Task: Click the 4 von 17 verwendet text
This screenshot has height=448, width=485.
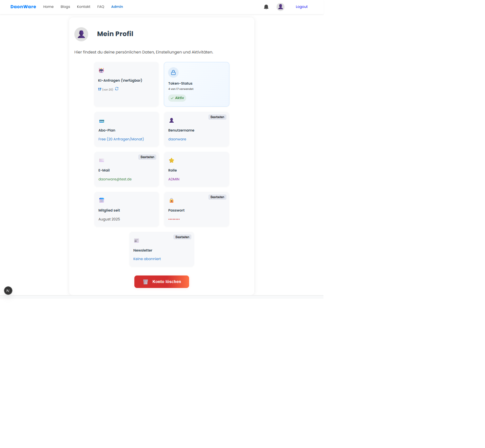Action: pos(181,89)
